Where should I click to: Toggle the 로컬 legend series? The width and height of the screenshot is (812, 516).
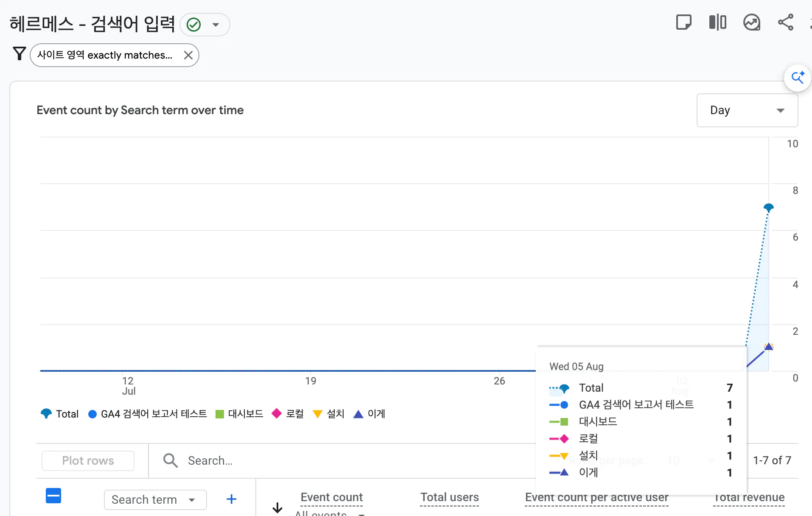[x=288, y=414]
